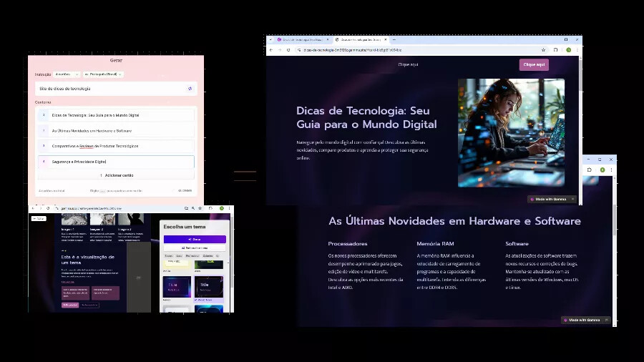Close the active second browser tab
This screenshot has width=644, height=362.
coord(385,40)
